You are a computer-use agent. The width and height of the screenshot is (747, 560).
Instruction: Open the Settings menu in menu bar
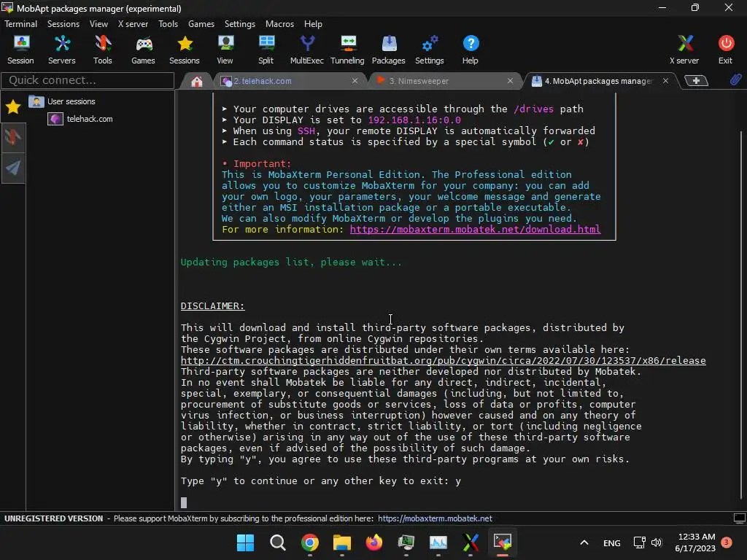point(239,24)
